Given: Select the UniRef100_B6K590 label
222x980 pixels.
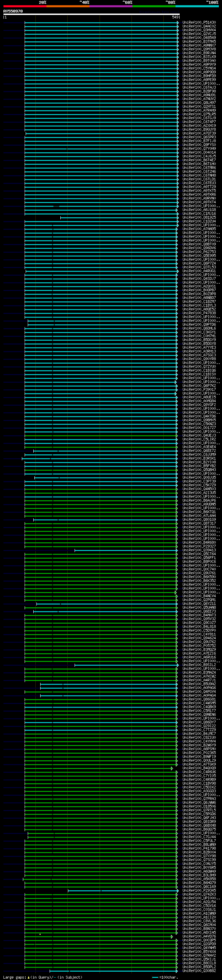Looking at the screenshot, I should pos(199,577).
